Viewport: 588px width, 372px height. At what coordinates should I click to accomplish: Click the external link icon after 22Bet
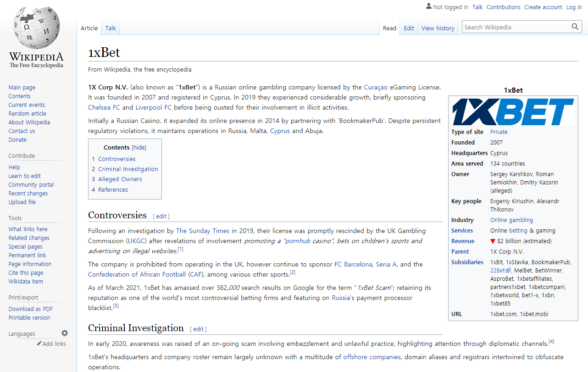point(508,271)
